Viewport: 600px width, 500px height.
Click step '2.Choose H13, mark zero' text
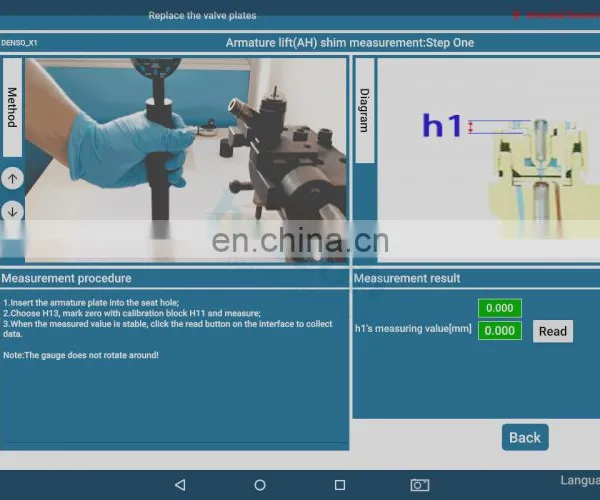coord(132,313)
